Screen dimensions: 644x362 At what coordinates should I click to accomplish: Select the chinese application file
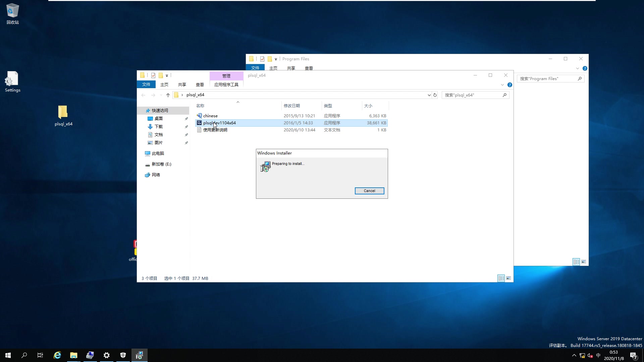(x=210, y=116)
